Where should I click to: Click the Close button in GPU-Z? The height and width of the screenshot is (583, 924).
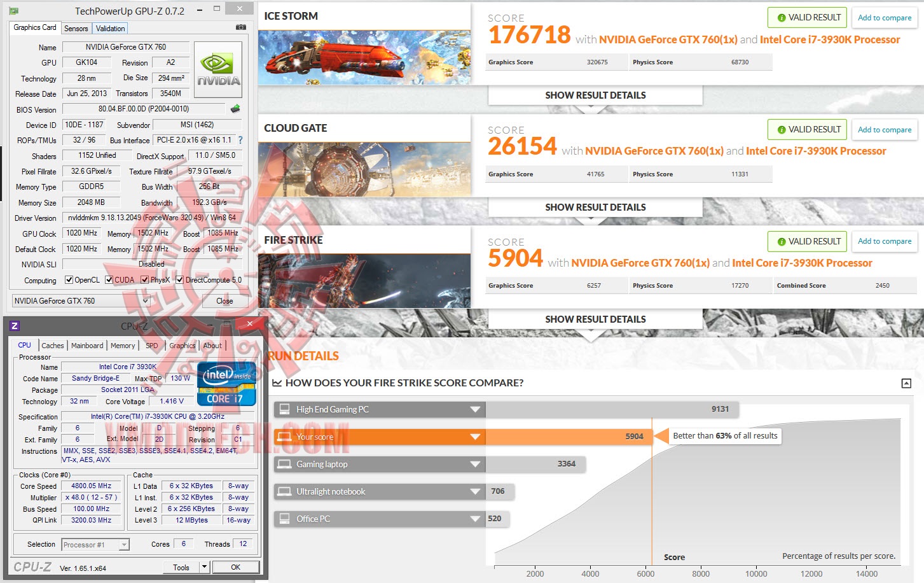pos(224,301)
